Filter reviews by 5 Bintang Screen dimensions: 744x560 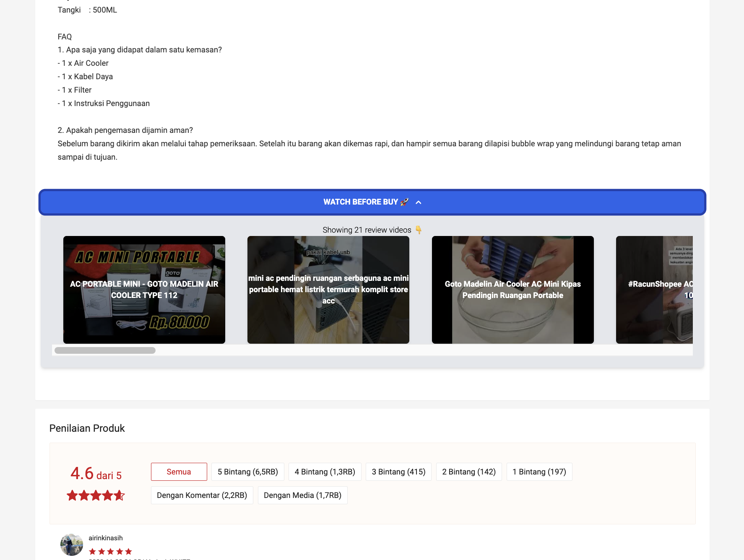click(248, 472)
